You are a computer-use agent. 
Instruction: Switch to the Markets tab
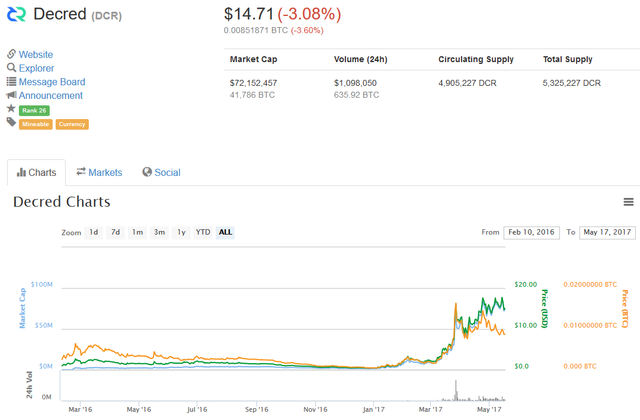[x=99, y=172]
